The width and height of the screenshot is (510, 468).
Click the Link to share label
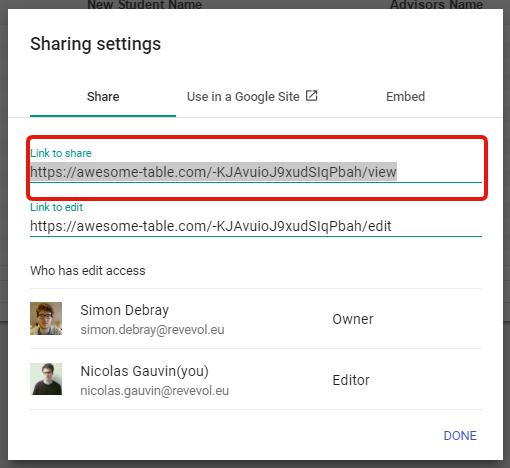[61, 153]
